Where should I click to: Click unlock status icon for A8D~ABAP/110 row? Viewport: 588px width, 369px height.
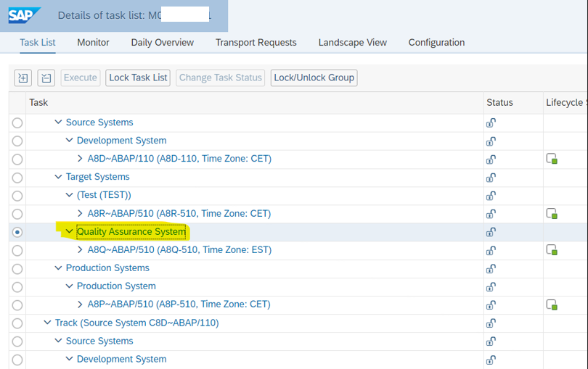pos(491,159)
